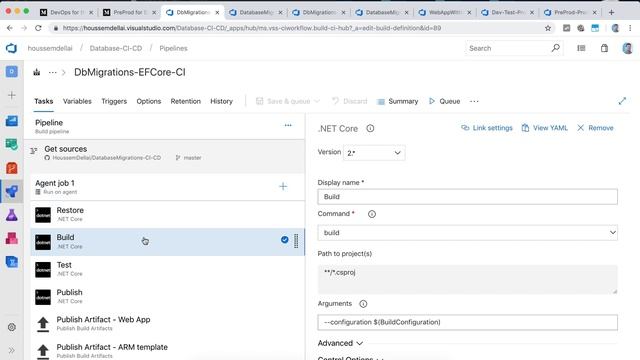This screenshot has height=360, width=640.
Task: Click the Arguments info icon
Action: coord(363,304)
